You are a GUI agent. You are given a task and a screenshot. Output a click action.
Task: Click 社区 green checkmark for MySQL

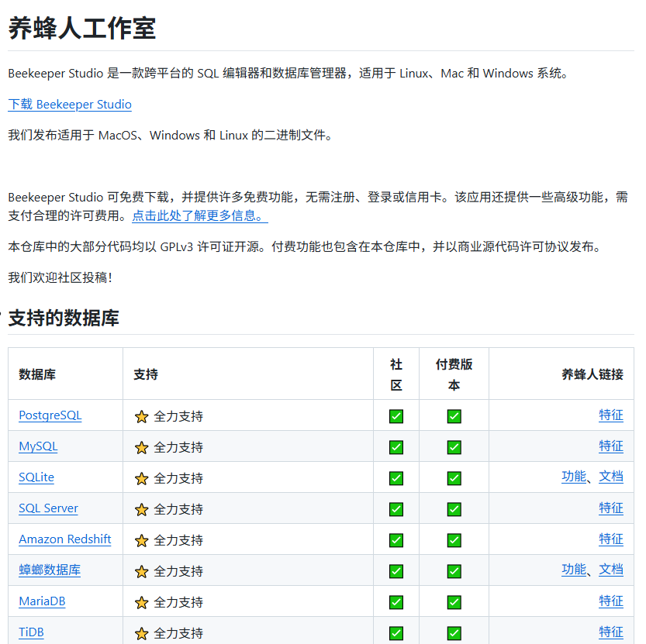[x=396, y=447]
